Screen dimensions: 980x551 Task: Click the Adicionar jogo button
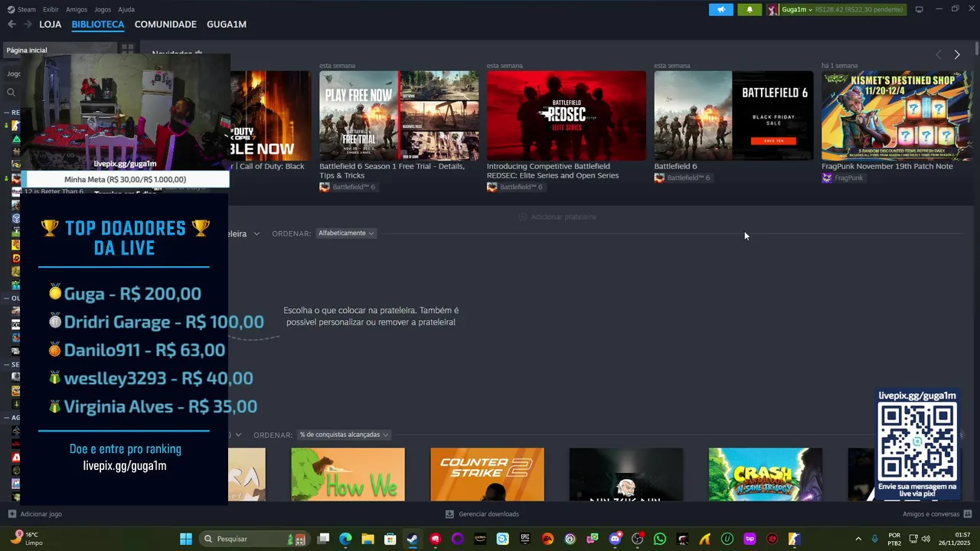tap(35, 514)
